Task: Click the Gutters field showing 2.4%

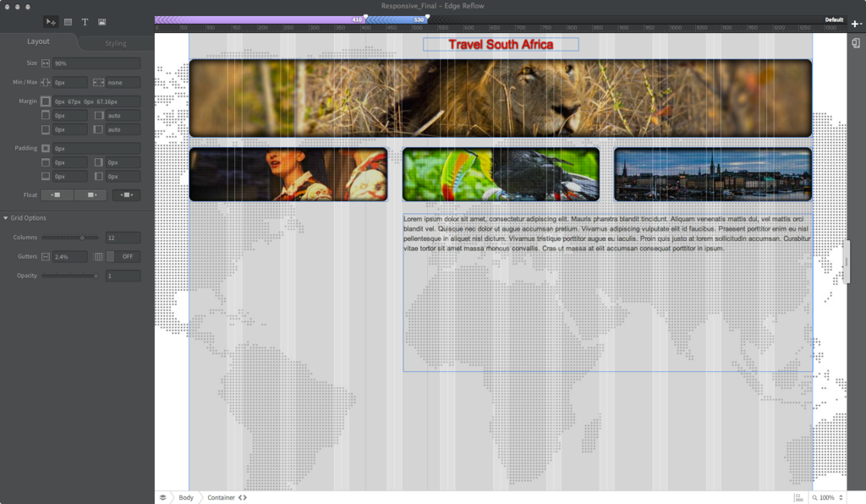Action: click(x=69, y=257)
